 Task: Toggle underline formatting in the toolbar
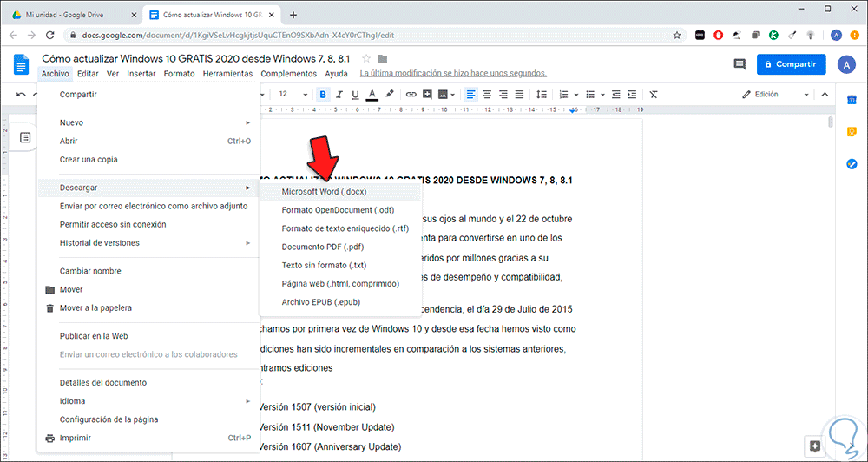pos(355,94)
